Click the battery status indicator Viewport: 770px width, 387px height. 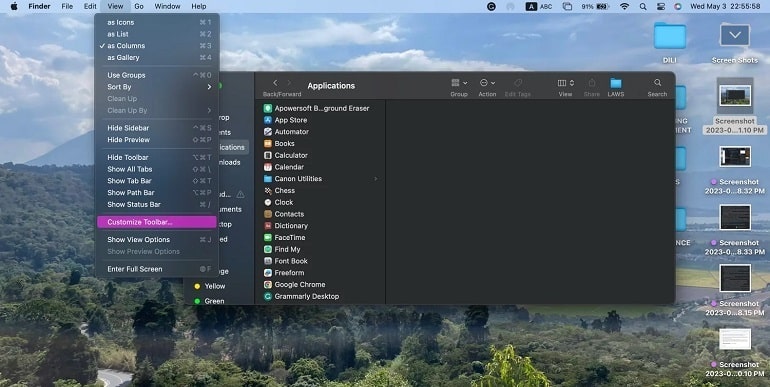(596, 6)
